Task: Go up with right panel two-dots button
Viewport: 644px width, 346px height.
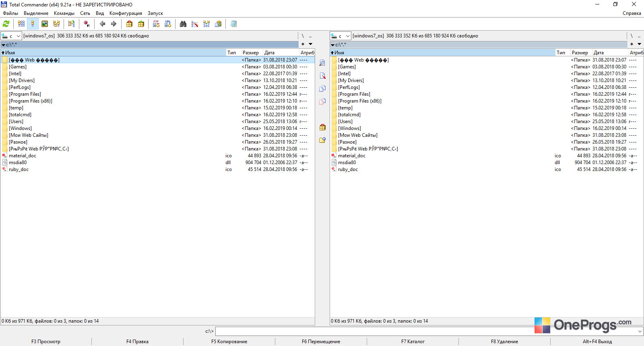Action: click(639, 36)
